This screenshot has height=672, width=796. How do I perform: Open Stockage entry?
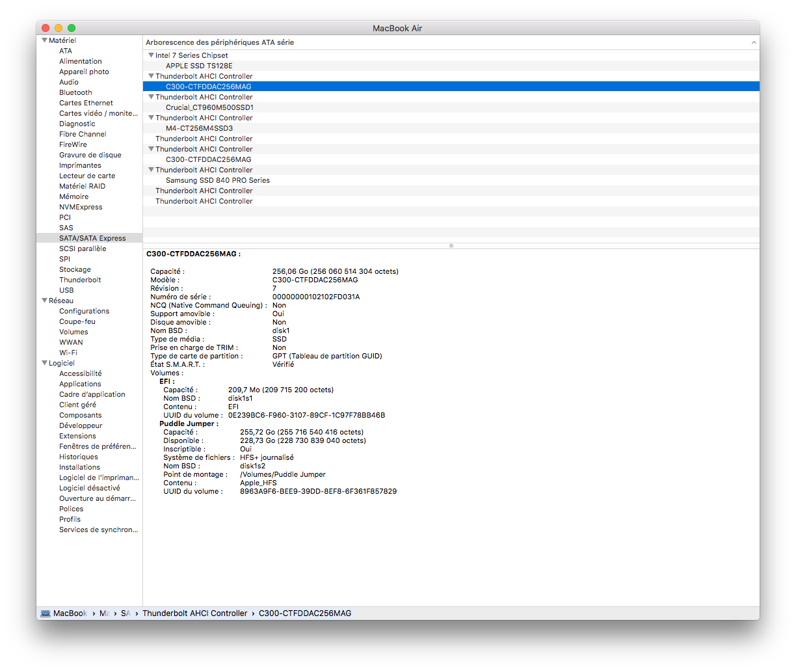[x=75, y=269]
